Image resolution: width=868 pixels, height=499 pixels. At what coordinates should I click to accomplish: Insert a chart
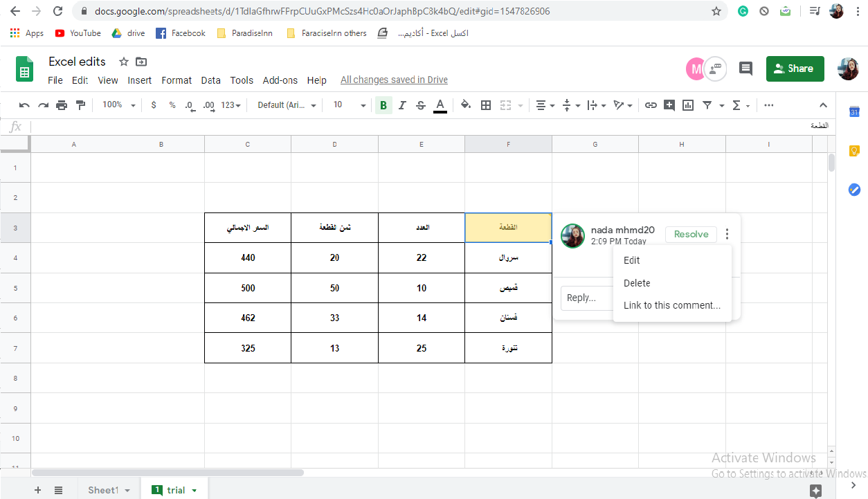[687, 105]
